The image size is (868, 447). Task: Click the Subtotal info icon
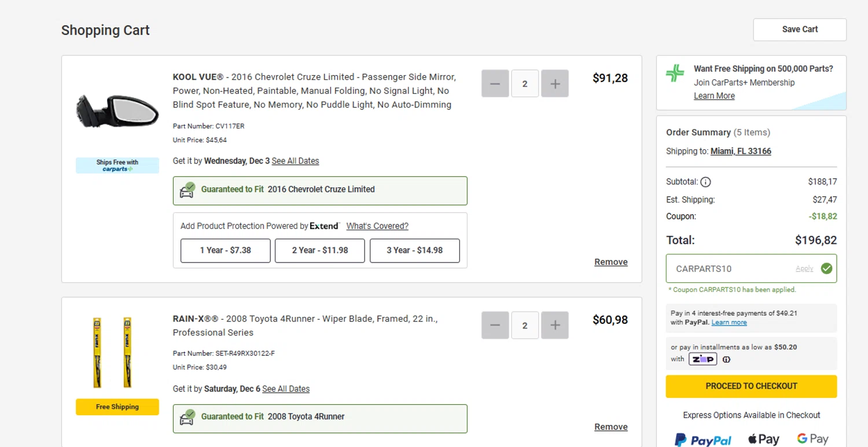tap(705, 182)
